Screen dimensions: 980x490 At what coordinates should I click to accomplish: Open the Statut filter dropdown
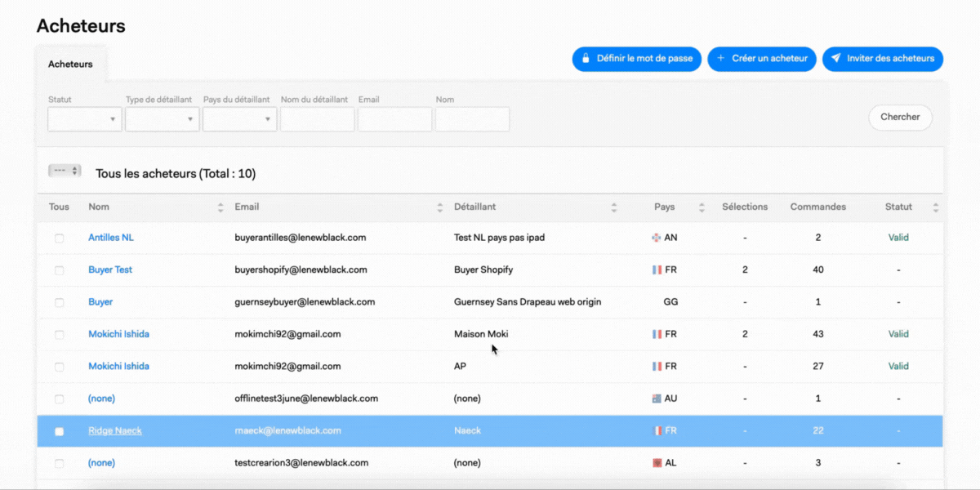85,119
